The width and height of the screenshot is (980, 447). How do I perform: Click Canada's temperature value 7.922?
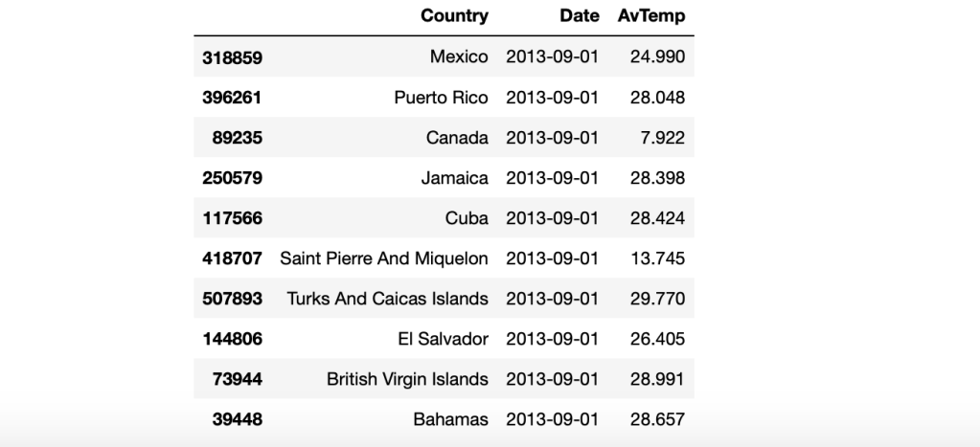(664, 138)
